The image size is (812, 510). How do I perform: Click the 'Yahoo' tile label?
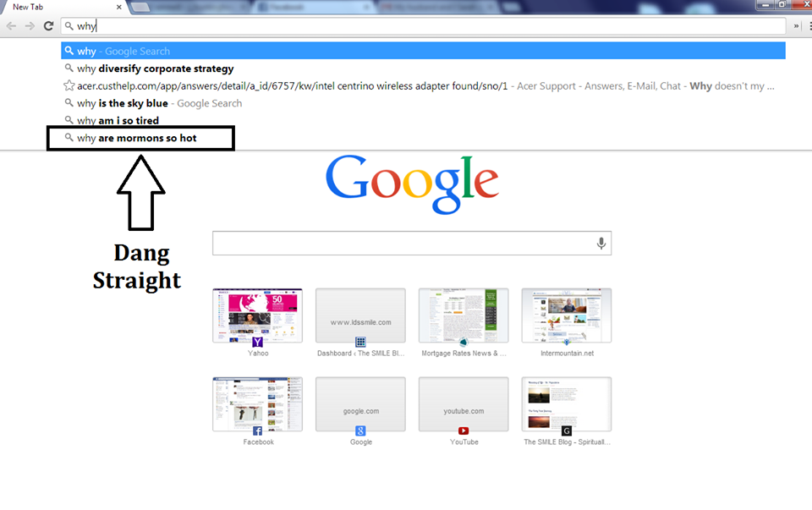[258, 354]
